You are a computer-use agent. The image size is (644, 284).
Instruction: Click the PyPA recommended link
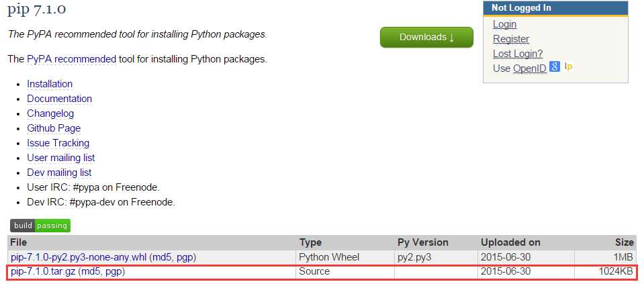tap(71, 59)
